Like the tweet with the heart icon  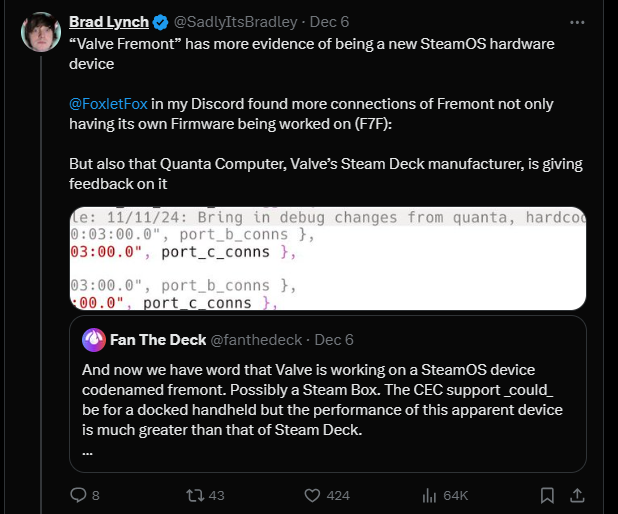(x=311, y=494)
